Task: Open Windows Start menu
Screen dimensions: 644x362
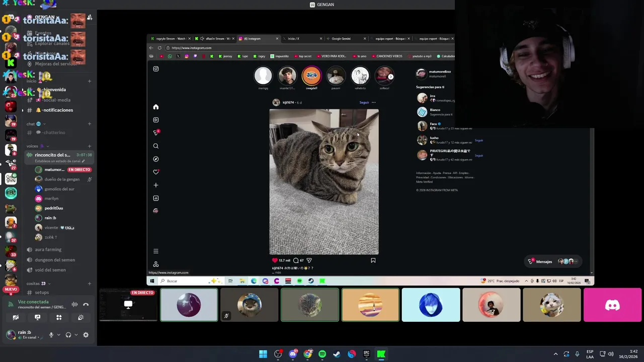Action: click(263, 354)
